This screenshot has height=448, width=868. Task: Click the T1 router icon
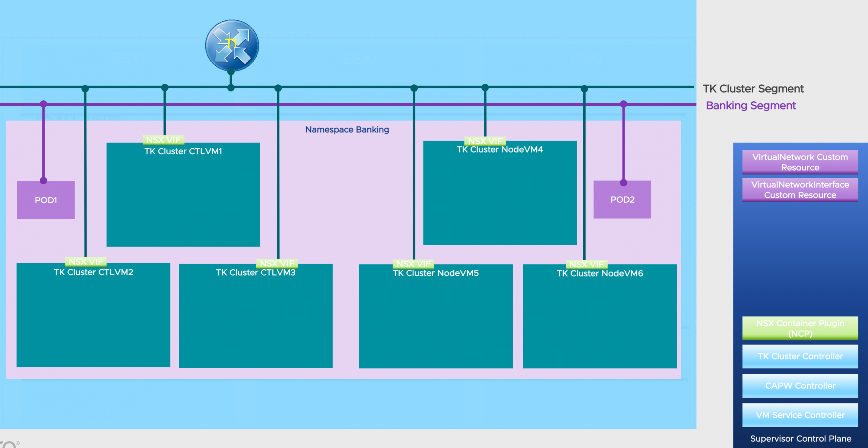[x=232, y=45]
